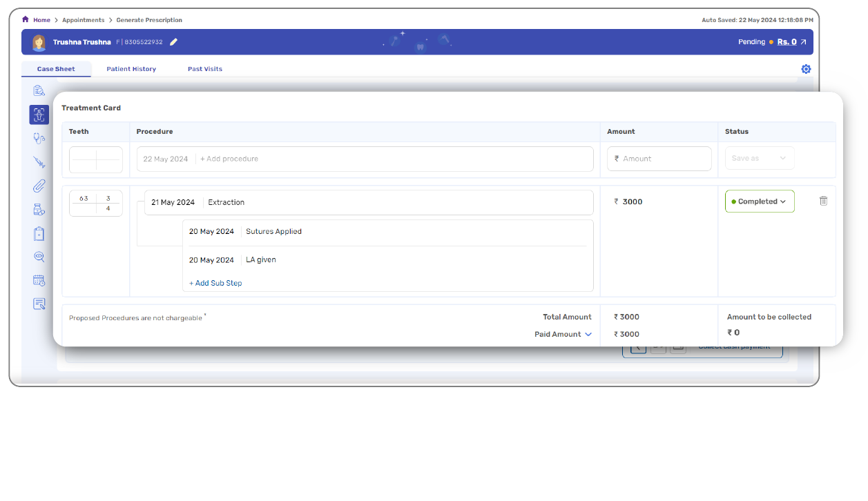Open settings gear near the tabs
Image resolution: width=868 pixels, height=501 pixels.
click(x=806, y=69)
